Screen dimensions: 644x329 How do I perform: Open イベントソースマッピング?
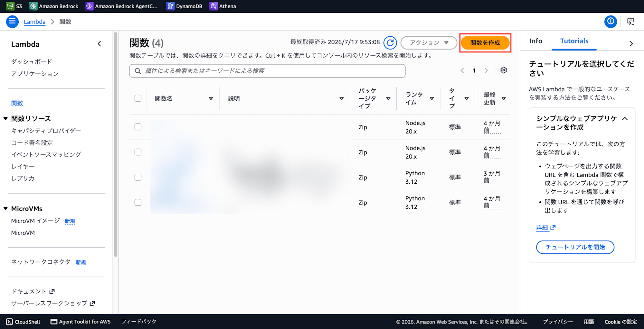click(46, 154)
